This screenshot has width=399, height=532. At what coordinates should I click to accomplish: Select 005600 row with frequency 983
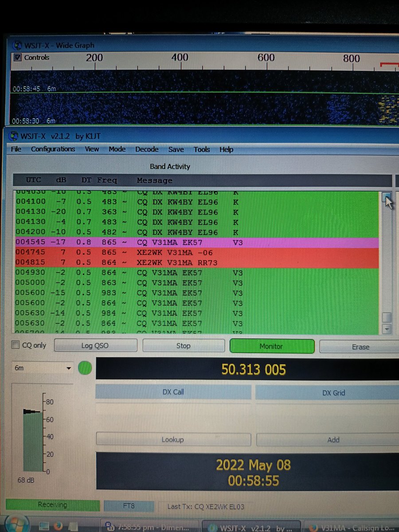click(x=196, y=293)
